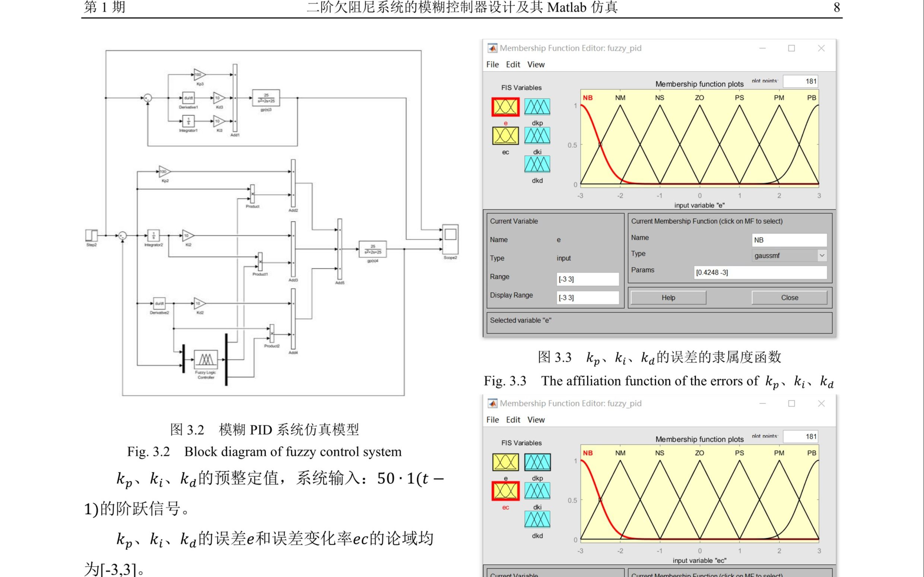Select the 'dkp' variable icon in lower editor
This screenshot has height=577, width=924.
537,462
